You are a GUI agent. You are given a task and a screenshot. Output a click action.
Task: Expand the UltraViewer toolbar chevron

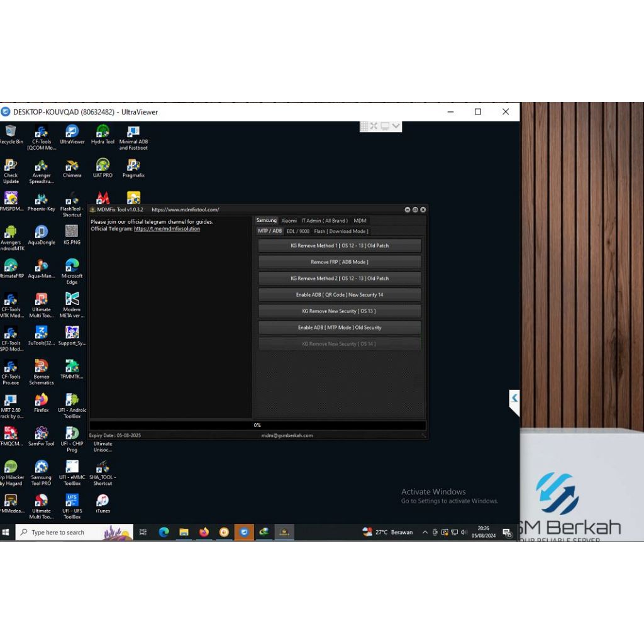396,126
